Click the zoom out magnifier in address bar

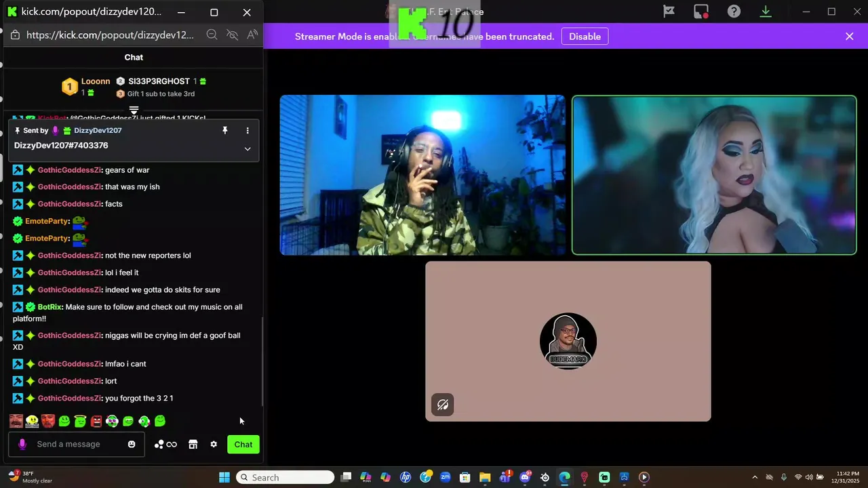(212, 35)
